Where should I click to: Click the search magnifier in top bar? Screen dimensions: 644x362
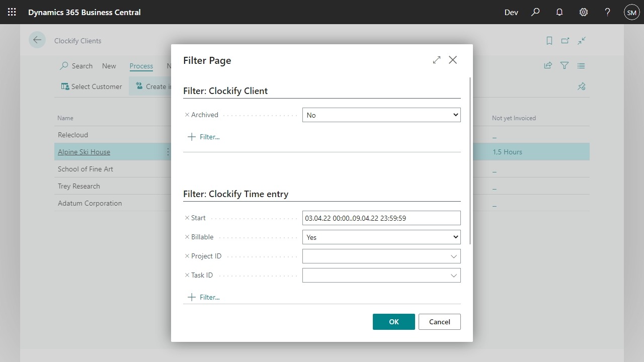pos(535,12)
